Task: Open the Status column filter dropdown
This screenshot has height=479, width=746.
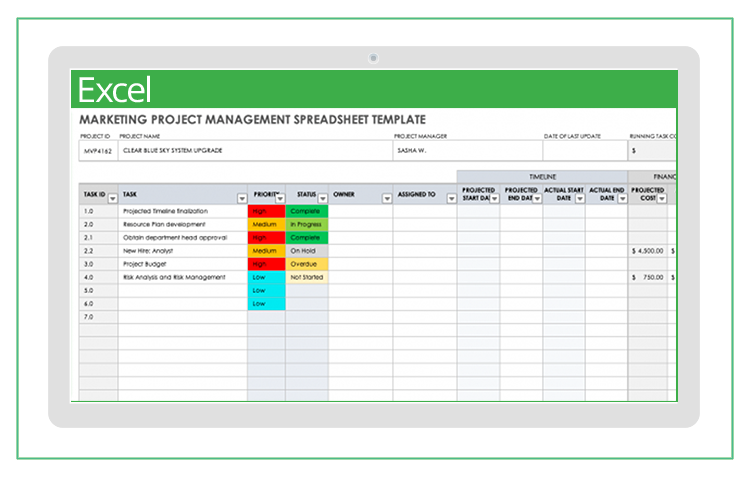Action: tap(322, 198)
